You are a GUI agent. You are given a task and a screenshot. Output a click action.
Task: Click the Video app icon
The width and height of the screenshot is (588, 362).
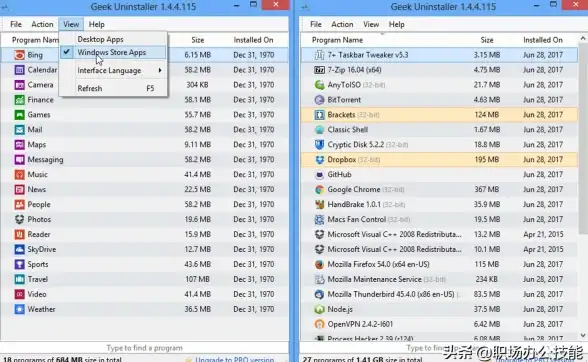click(x=20, y=294)
